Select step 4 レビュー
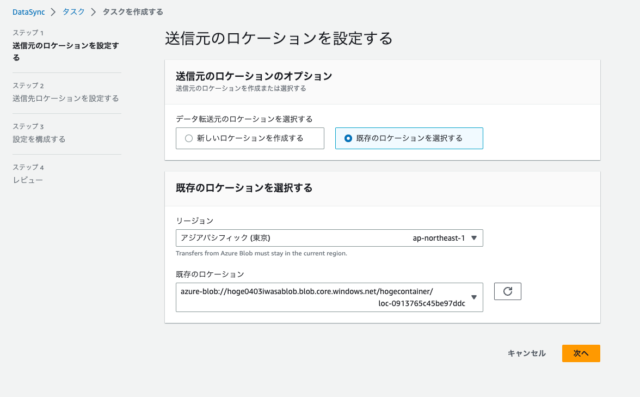Viewport: 640px width, 397px height. click(27, 180)
